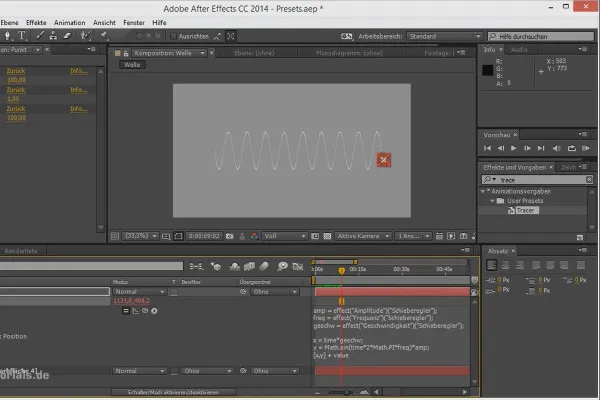This screenshot has height=400, width=600.
Task: Select the Text tool
Action: [x=22, y=36]
